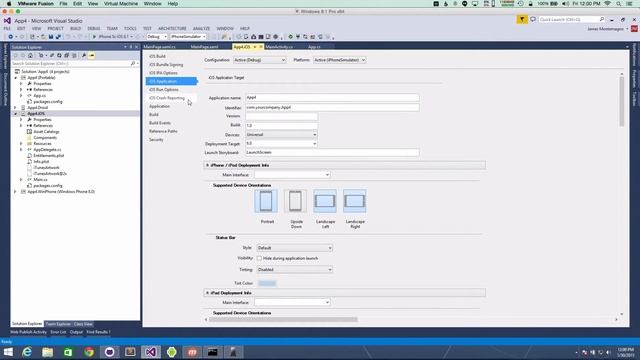The image size is (640, 360).
Task: Open the ARCHITECTURE menu
Action: 172,29
